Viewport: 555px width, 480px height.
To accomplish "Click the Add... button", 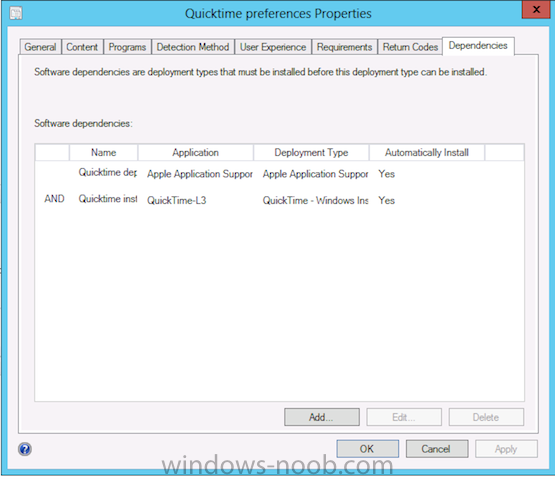I will pyautogui.click(x=322, y=417).
